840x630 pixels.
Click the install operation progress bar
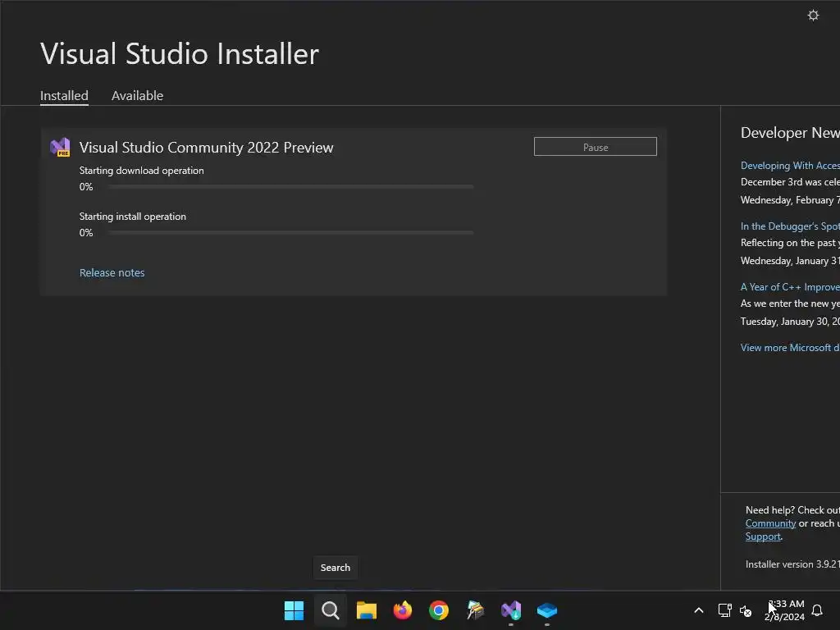(290, 233)
